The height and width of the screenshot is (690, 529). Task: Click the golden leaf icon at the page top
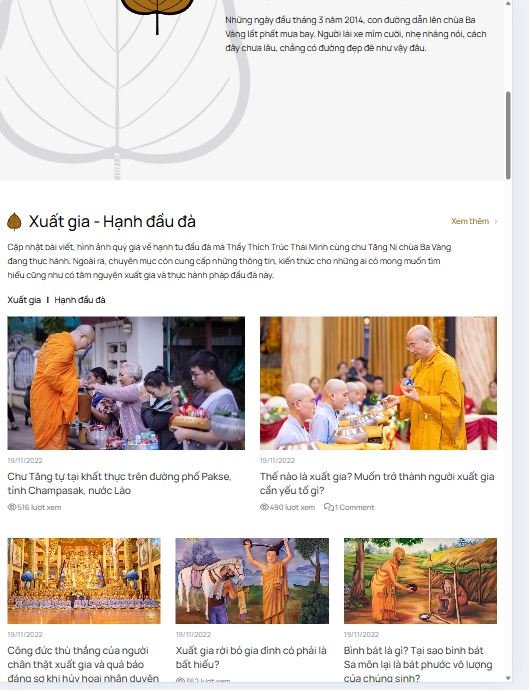(157, 13)
